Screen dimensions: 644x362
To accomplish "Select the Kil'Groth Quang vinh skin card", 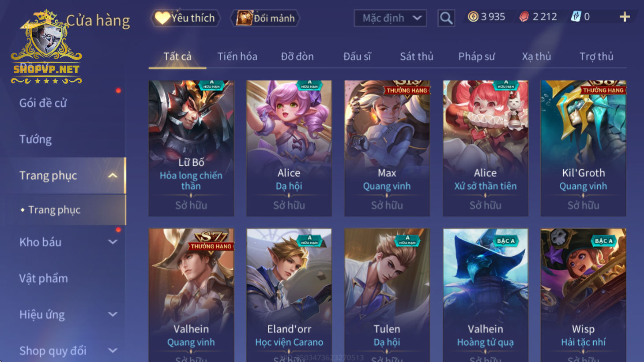I will coord(583,148).
